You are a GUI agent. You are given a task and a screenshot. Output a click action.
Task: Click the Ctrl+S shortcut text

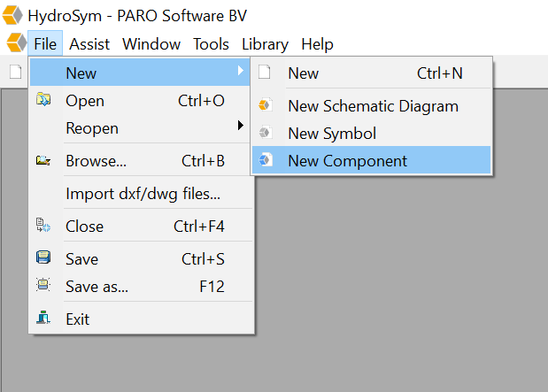[203, 259]
